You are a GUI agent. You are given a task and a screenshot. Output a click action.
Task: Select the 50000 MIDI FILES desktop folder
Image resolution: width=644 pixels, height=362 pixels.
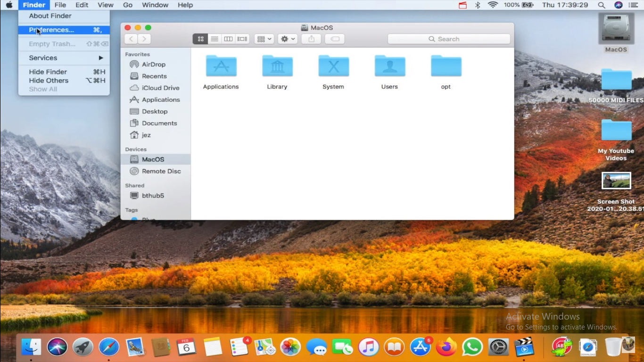tap(616, 79)
